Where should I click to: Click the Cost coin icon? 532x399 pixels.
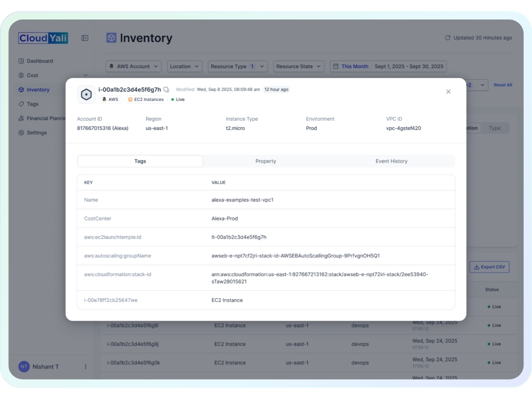point(21,75)
